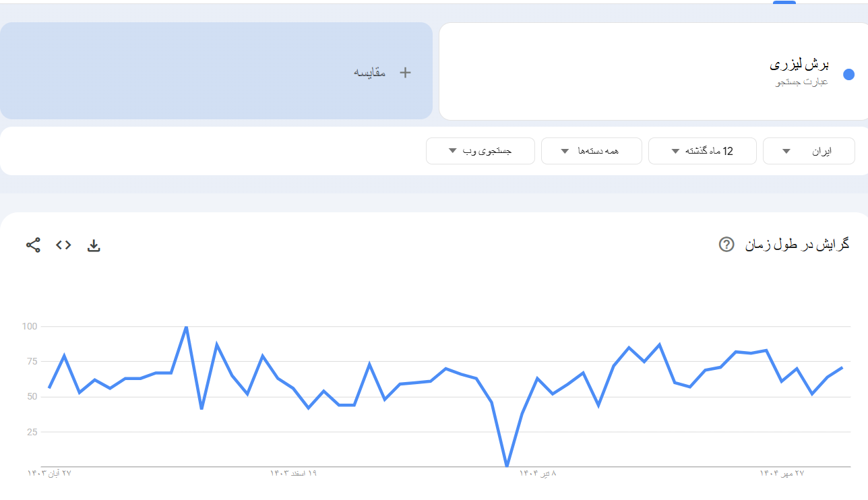The width and height of the screenshot is (868, 500).
Task: Click the blue dot beside برش لیزری
Action: [849, 75]
